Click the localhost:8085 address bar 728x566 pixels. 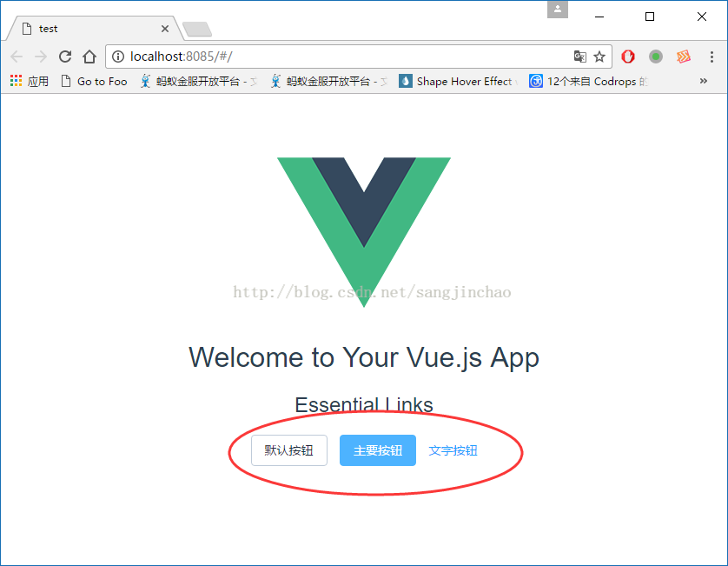click(343, 57)
